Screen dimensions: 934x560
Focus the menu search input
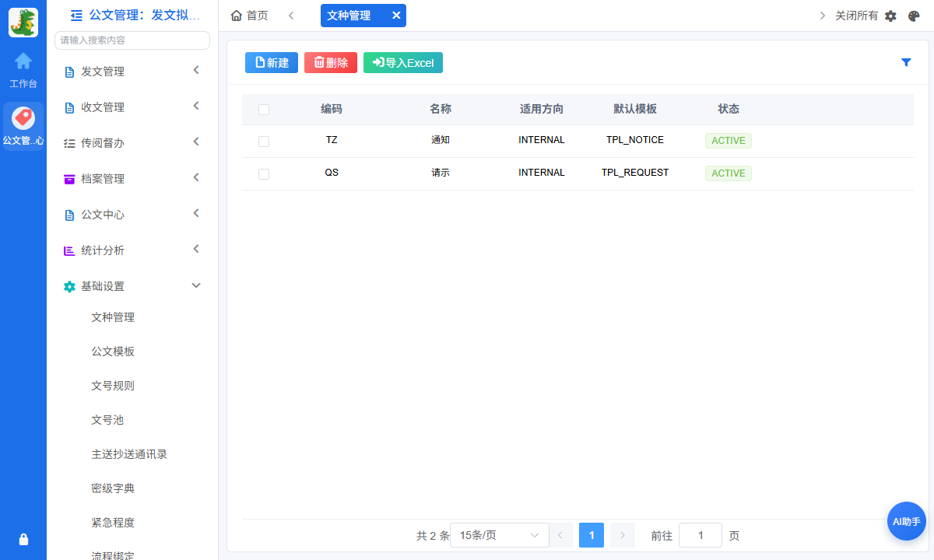pos(132,40)
